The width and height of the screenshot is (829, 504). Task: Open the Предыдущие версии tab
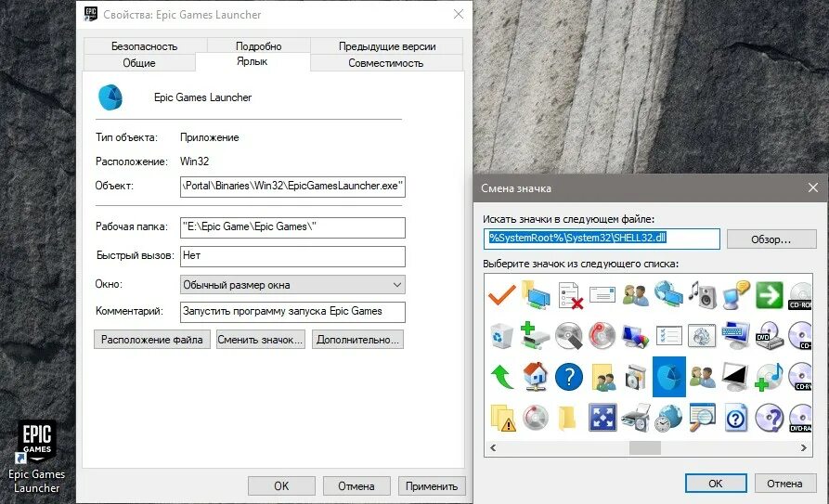coord(387,46)
